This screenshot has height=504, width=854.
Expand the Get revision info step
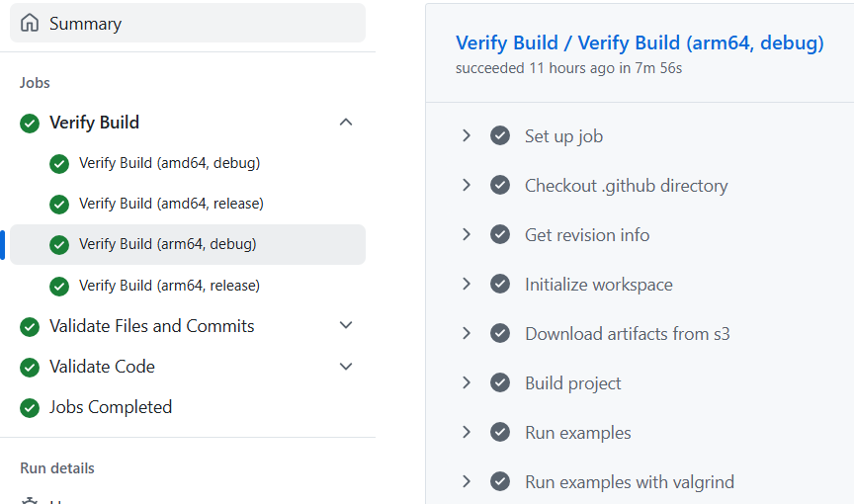coord(467,235)
